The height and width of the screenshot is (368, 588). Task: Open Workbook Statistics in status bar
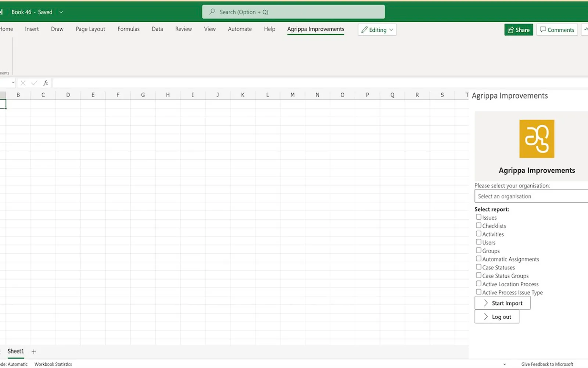coord(53,364)
